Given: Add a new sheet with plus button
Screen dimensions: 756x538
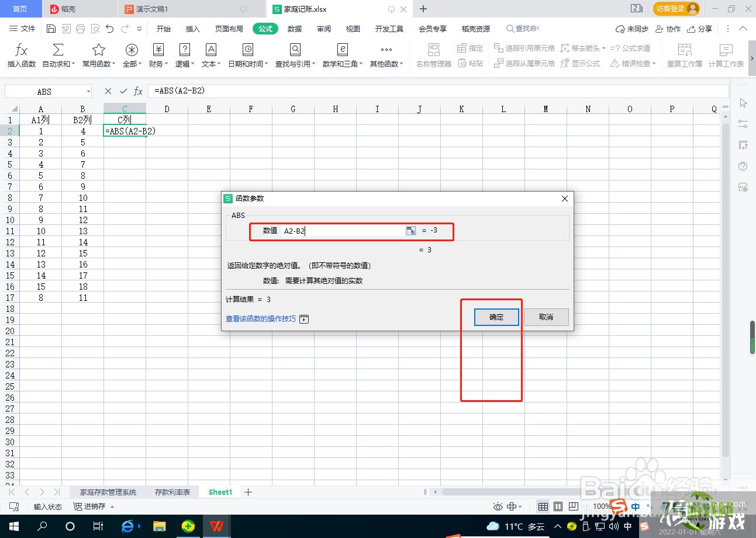Looking at the screenshot, I should (x=248, y=492).
